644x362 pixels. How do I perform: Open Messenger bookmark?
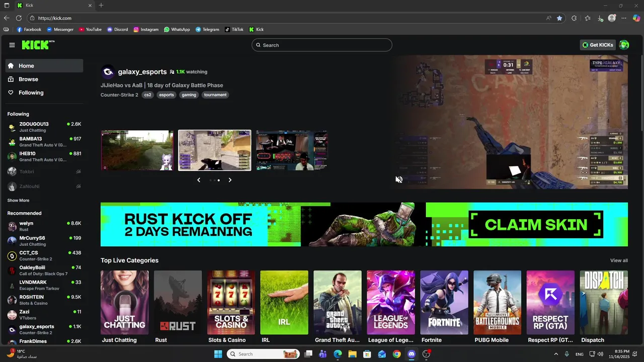pyautogui.click(x=60, y=30)
